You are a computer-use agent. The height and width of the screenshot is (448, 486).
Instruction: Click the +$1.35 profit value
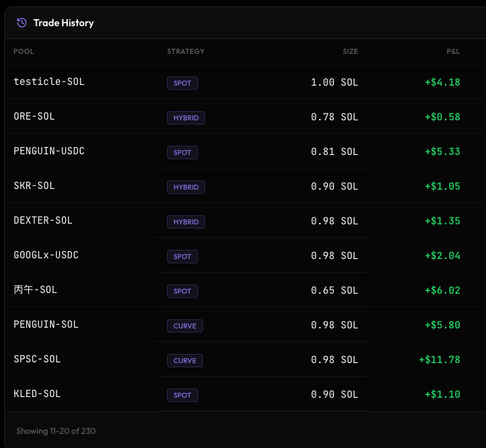point(442,222)
